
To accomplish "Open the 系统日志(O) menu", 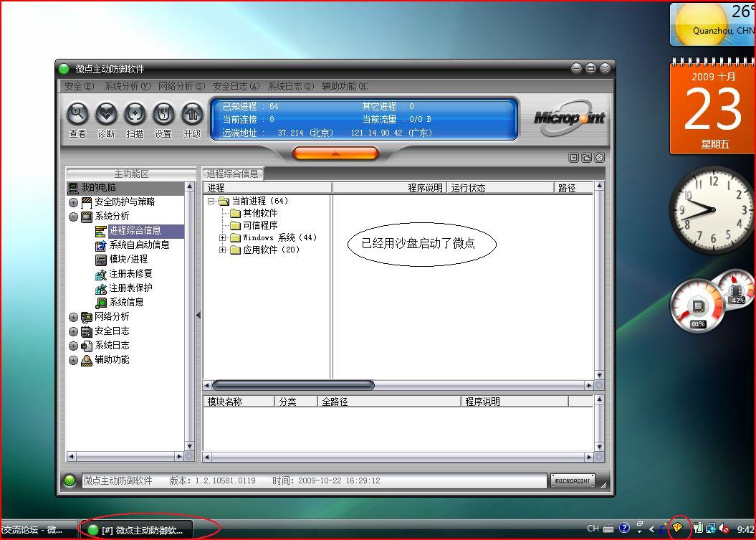I will (x=291, y=86).
